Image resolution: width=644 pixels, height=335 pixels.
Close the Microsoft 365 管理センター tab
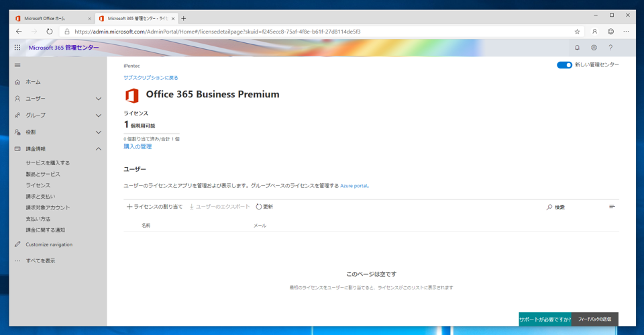173,19
